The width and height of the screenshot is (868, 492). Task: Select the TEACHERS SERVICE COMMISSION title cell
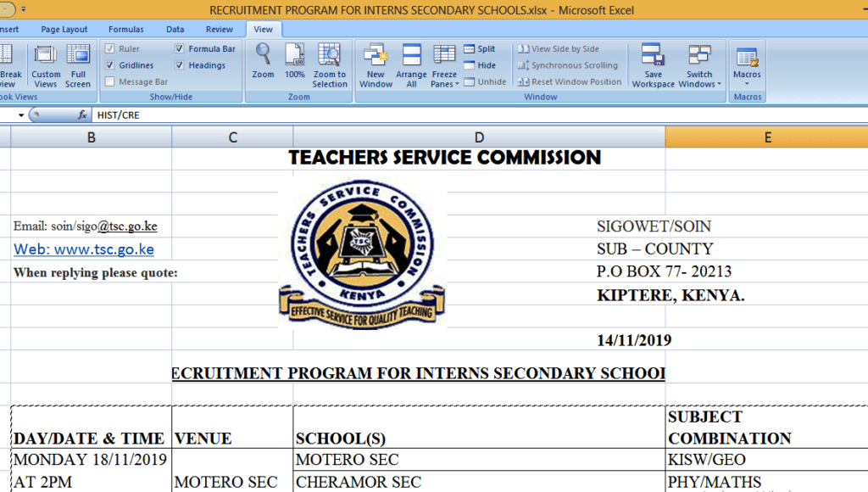444,158
